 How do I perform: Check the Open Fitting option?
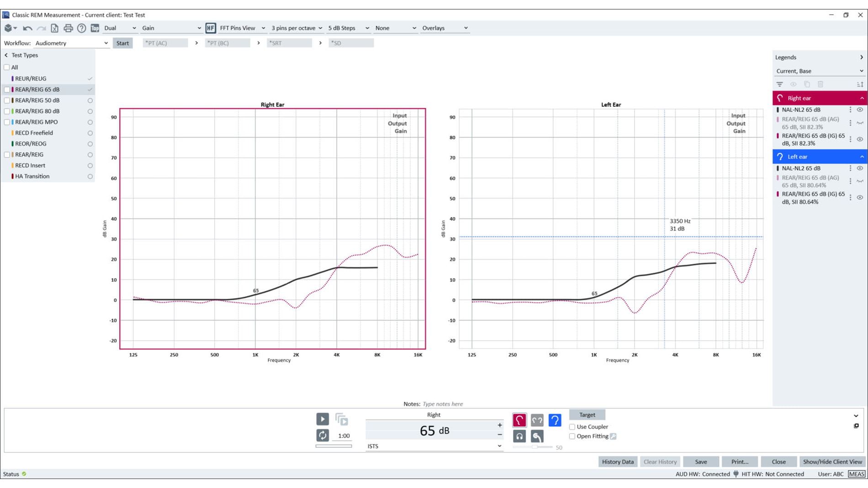pyautogui.click(x=572, y=436)
